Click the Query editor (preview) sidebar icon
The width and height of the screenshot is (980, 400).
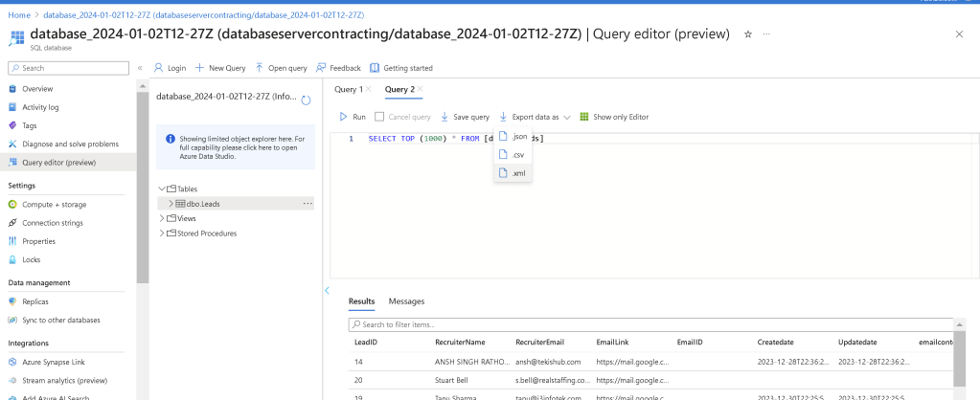[12, 163]
